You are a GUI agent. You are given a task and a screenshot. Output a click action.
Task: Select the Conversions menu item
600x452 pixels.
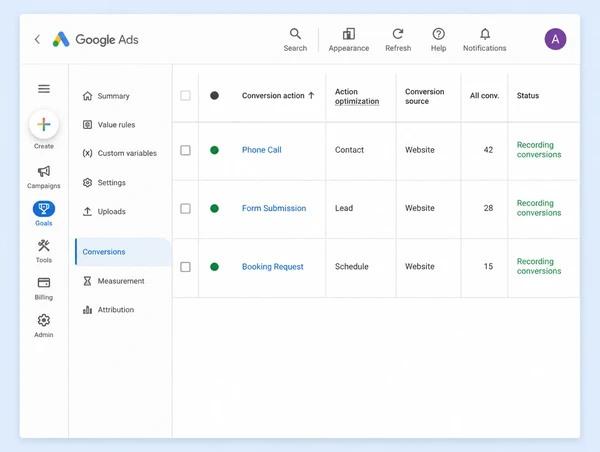[123, 252]
